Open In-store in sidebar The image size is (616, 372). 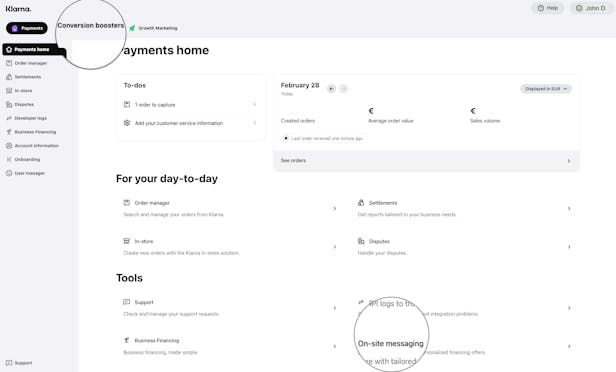click(x=23, y=91)
